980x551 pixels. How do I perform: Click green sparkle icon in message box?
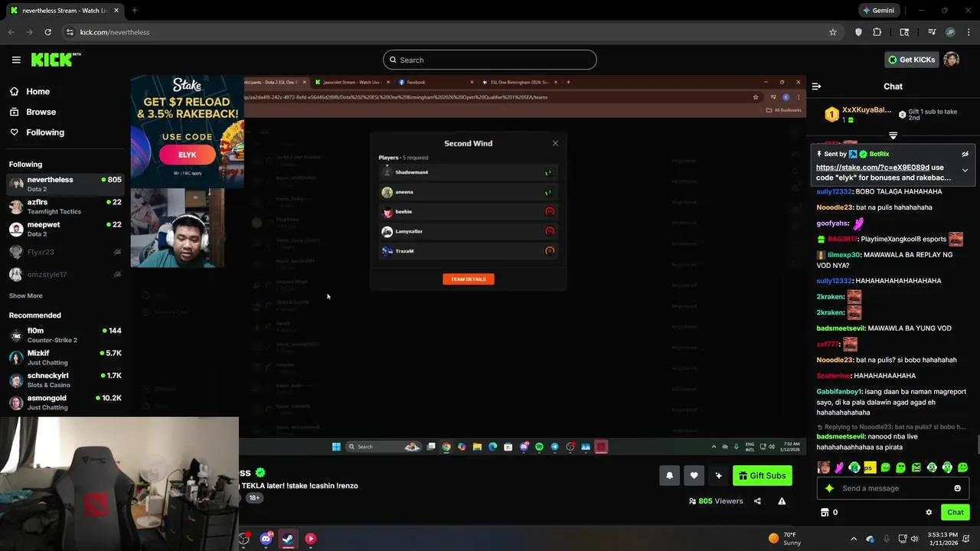829,488
